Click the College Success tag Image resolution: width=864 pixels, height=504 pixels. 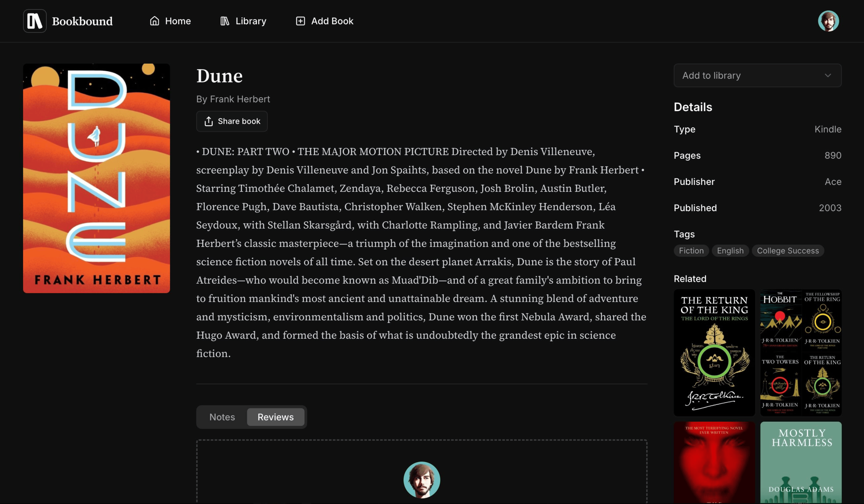tap(788, 251)
